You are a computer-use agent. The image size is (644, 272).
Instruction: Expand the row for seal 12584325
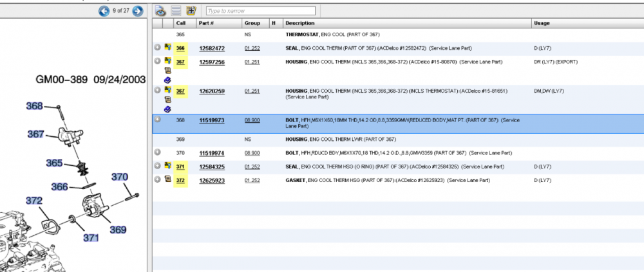[x=157, y=166]
